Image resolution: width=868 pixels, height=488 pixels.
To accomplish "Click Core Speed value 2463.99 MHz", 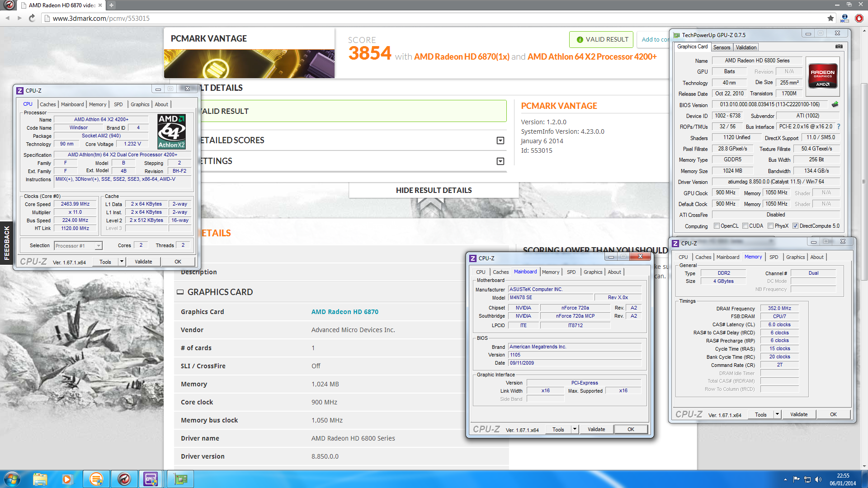I will tap(75, 204).
